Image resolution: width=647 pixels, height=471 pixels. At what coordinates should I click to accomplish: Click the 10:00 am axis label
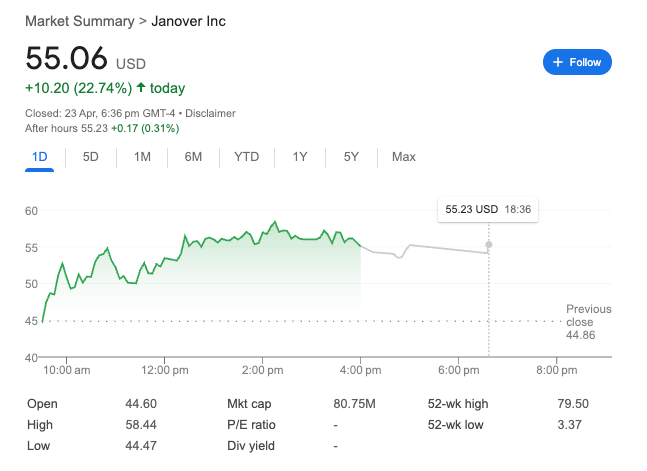[67, 370]
